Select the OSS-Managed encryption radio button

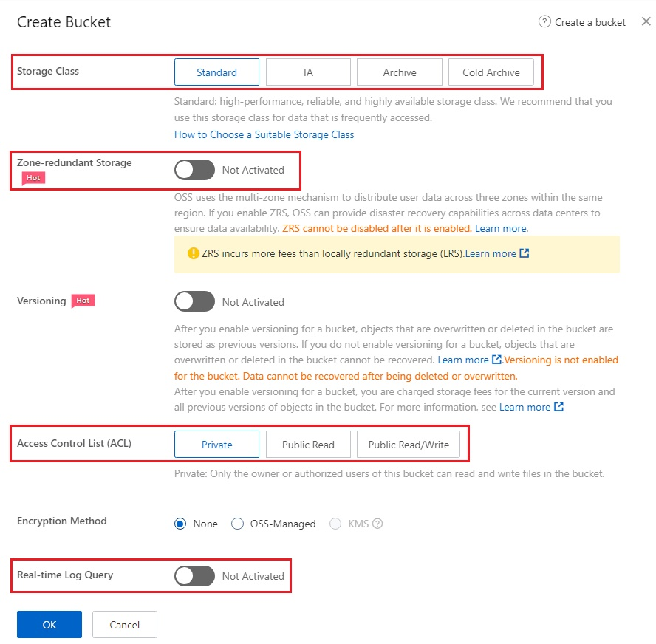pyautogui.click(x=238, y=524)
